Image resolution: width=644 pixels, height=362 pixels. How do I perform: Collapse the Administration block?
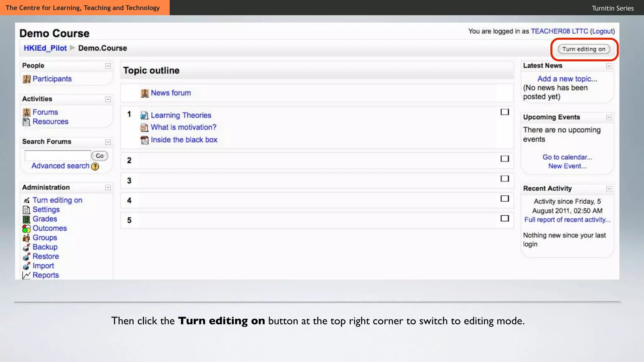coord(108,188)
